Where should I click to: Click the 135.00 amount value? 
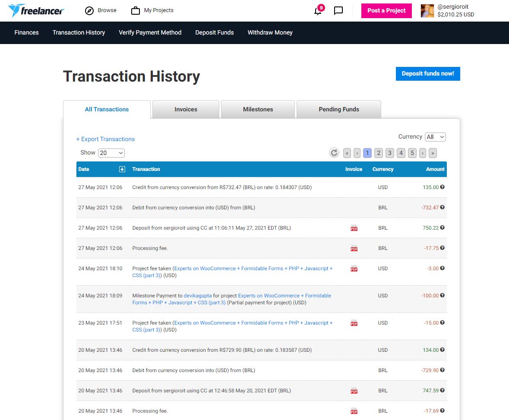pyautogui.click(x=430, y=187)
